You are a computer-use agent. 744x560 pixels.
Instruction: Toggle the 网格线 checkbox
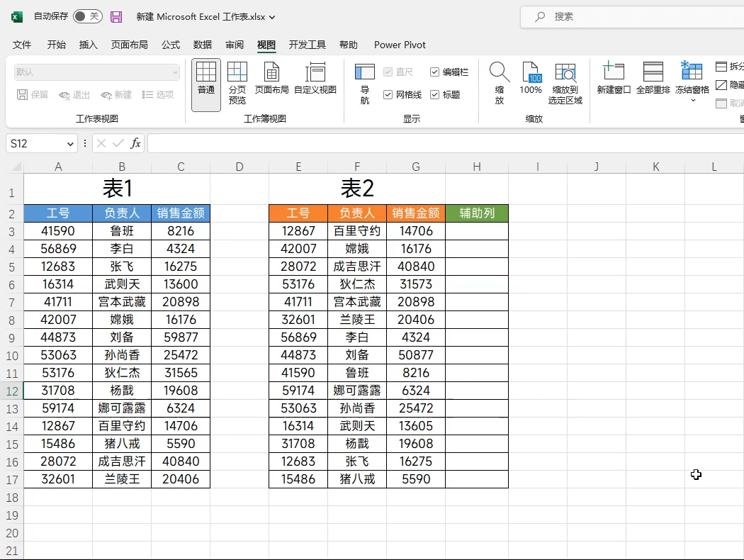point(388,95)
